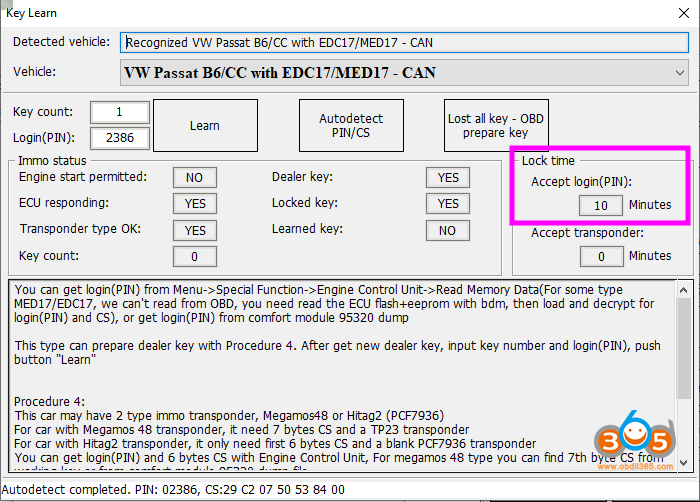This screenshot has height=502, width=700.
Task: Select the Dealer key YES value
Action: (x=448, y=178)
